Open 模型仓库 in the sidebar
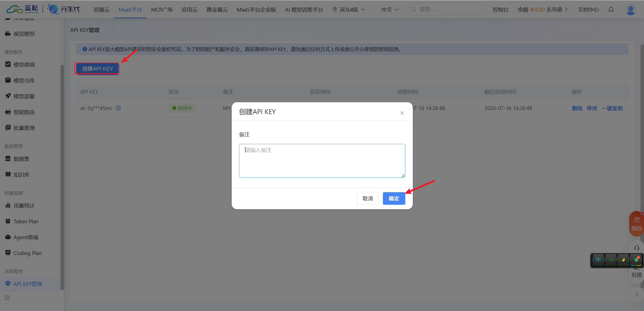 click(x=30, y=80)
